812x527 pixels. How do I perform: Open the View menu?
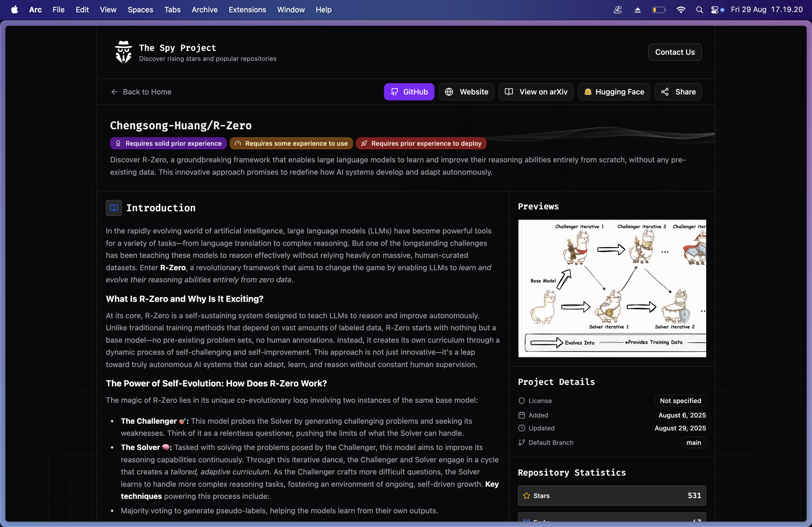pos(108,10)
